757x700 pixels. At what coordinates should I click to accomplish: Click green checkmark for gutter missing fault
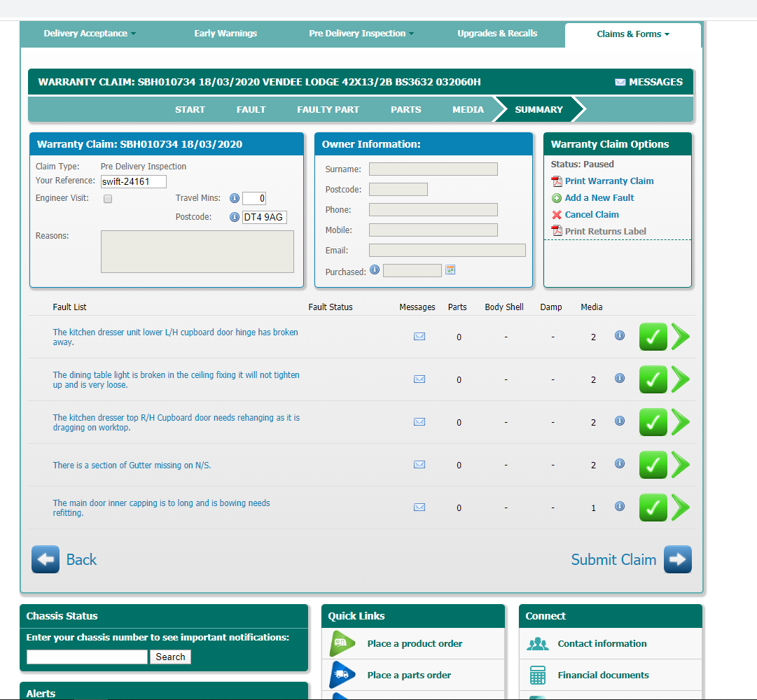(653, 465)
